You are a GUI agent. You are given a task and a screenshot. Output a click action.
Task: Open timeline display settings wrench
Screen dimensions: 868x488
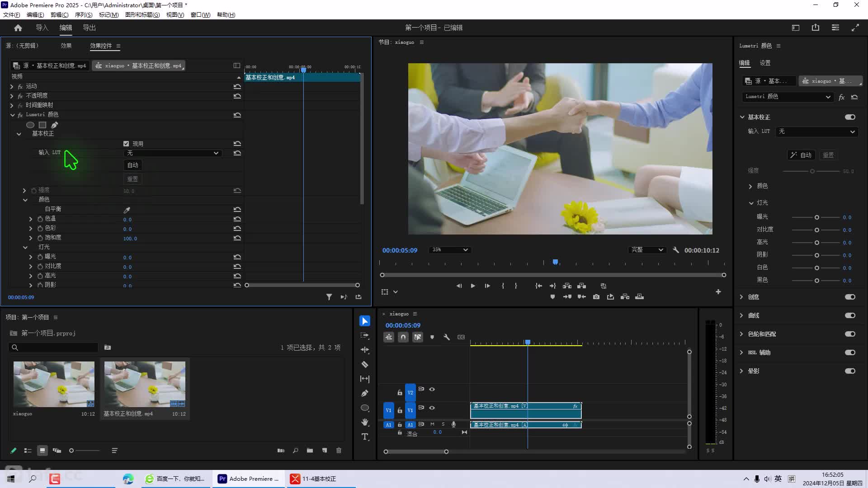447,337
